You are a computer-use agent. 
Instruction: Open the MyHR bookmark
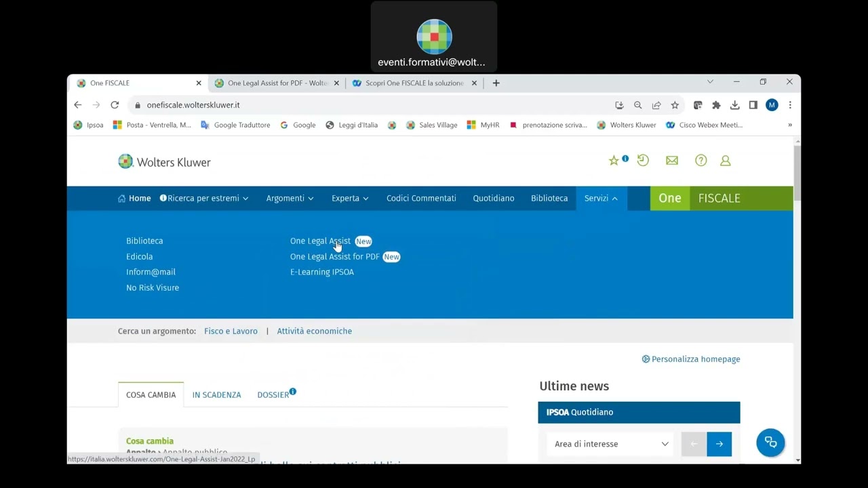483,125
